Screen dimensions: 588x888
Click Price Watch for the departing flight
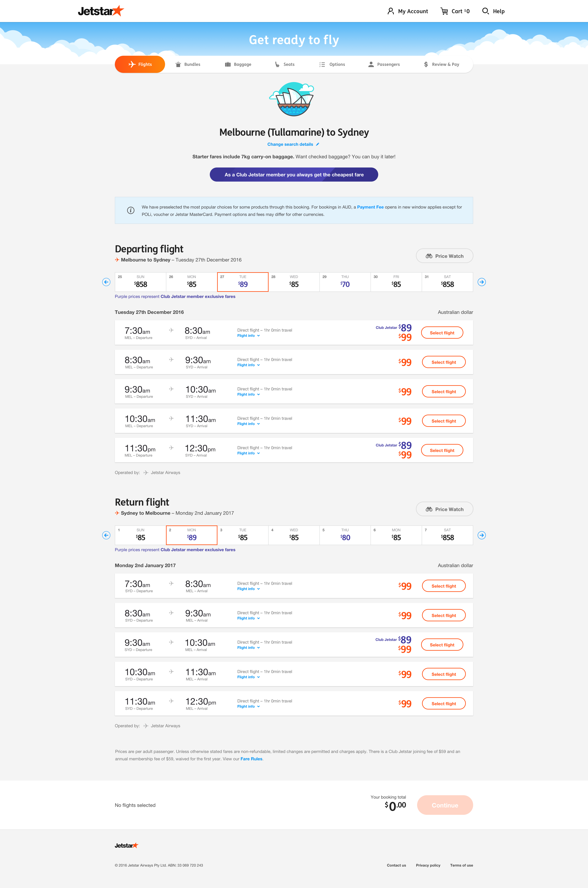click(444, 256)
